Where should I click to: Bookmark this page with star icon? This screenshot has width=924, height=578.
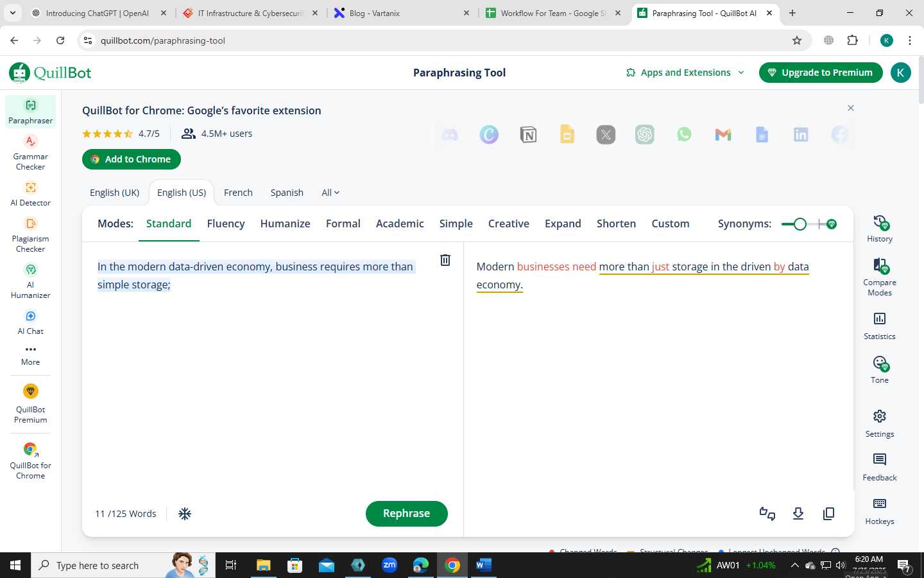tap(797, 40)
